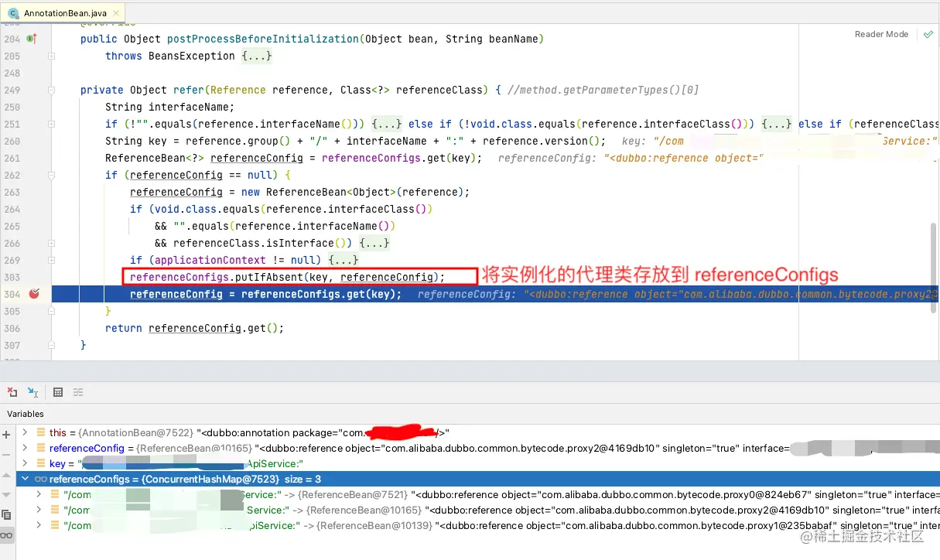
Task: Click the red remove-watch icon in debugger toolbar
Action: pos(11,392)
